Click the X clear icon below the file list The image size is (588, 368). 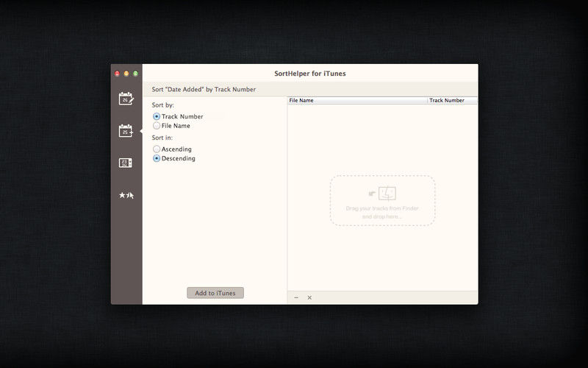coord(309,297)
